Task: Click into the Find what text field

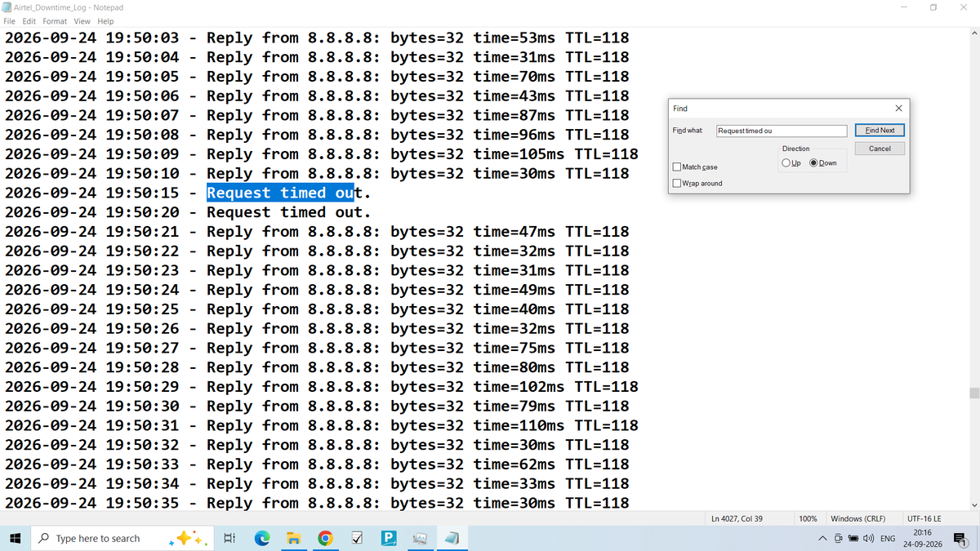Action: point(782,131)
